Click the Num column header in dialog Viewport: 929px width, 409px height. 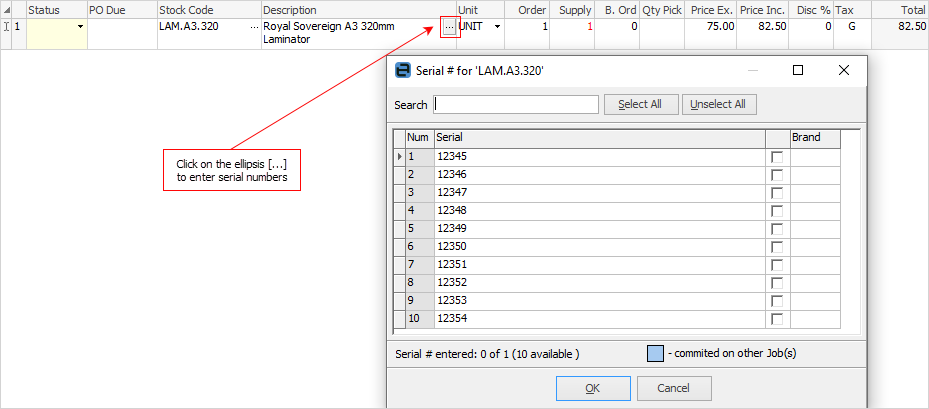pos(420,138)
